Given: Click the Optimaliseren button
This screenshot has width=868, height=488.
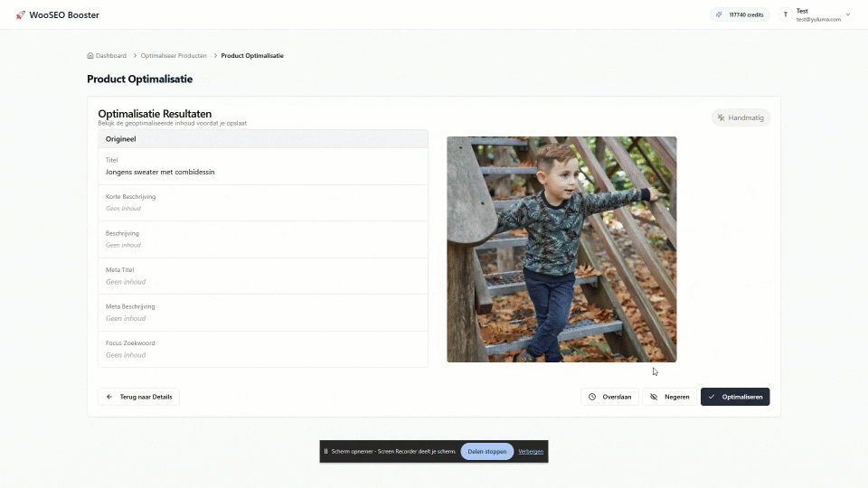Looking at the screenshot, I should 735,397.
